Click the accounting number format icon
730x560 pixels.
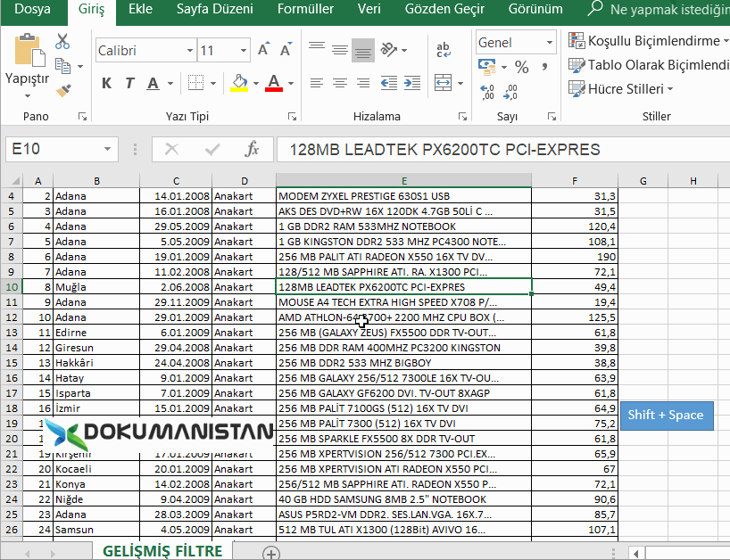[x=487, y=67]
